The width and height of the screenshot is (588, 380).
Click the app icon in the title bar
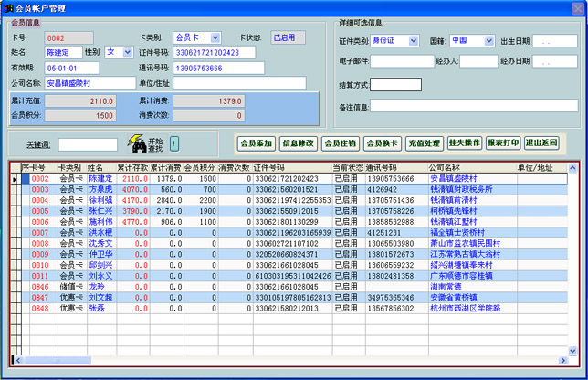click(8, 7)
